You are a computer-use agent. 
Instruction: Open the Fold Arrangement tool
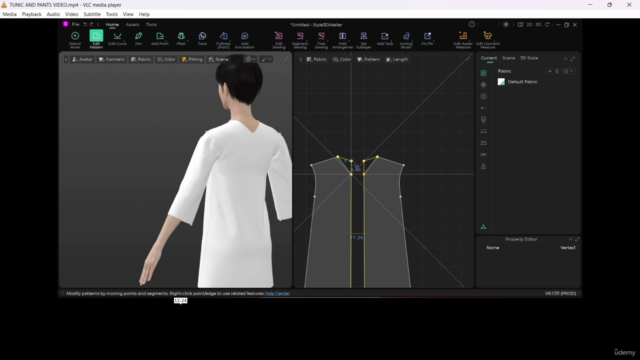pyautogui.click(x=342, y=40)
